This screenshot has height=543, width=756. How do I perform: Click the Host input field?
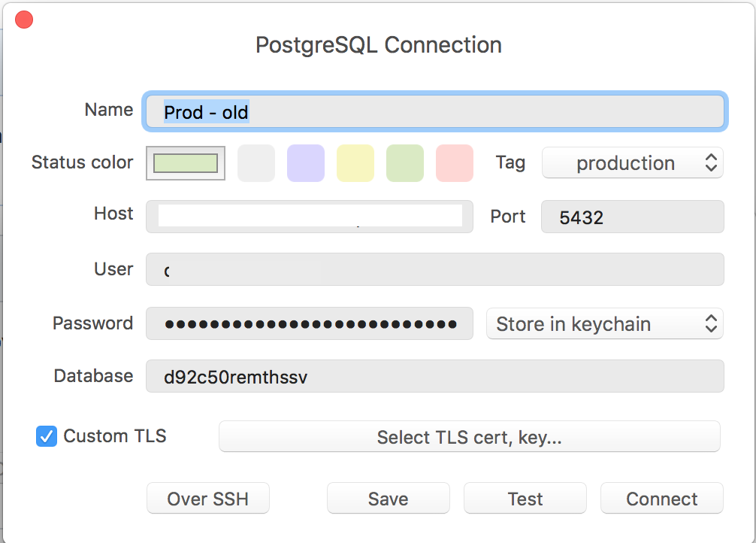tap(310, 217)
